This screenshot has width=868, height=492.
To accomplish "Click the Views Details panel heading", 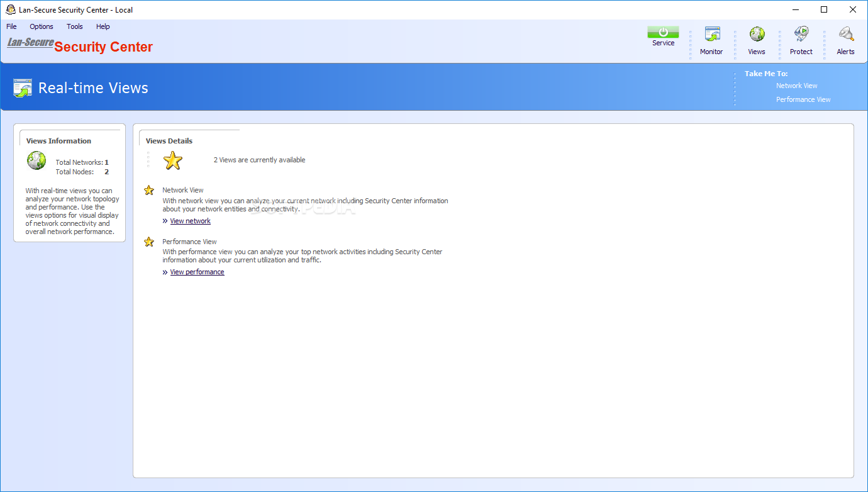I will click(169, 141).
